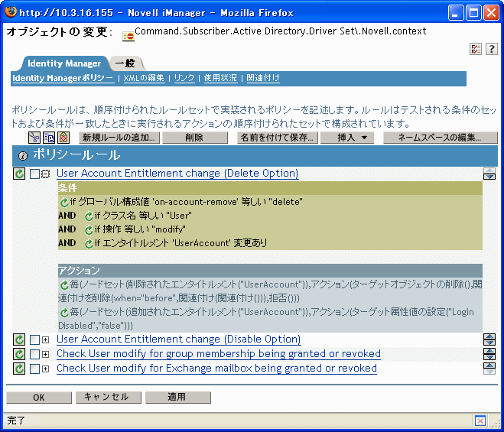Click the cut (scissors) toolbar icon
The width and height of the screenshot is (504, 432).
pos(34,138)
